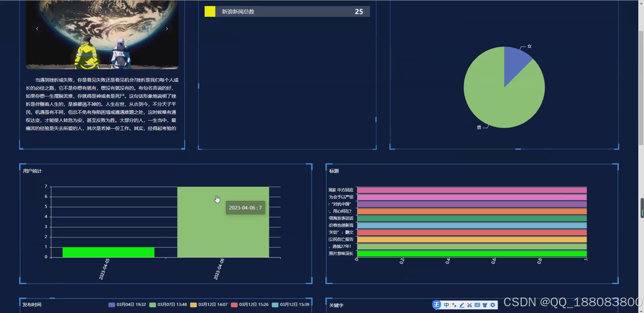
Task: Toggle legend 03月07日 13:48
Action: click(168, 305)
